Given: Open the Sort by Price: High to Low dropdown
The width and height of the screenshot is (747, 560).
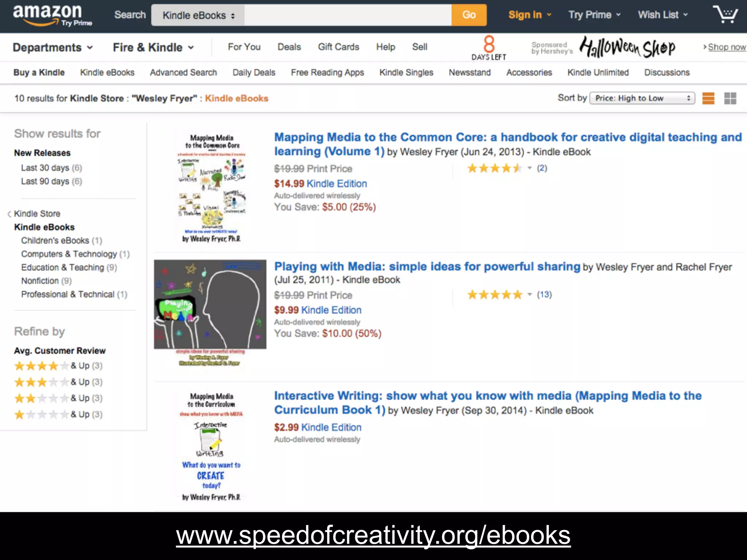Looking at the screenshot, I should [x=642, y=98].
